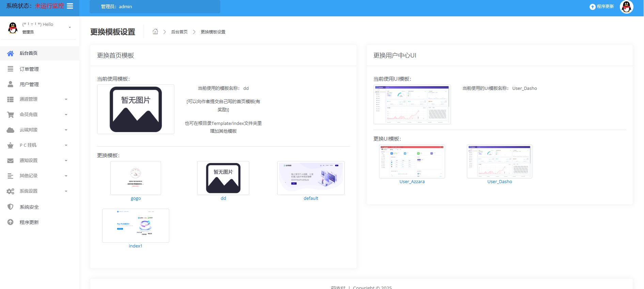Toggle the sidebar hamburger menu icon

point(70,6)
